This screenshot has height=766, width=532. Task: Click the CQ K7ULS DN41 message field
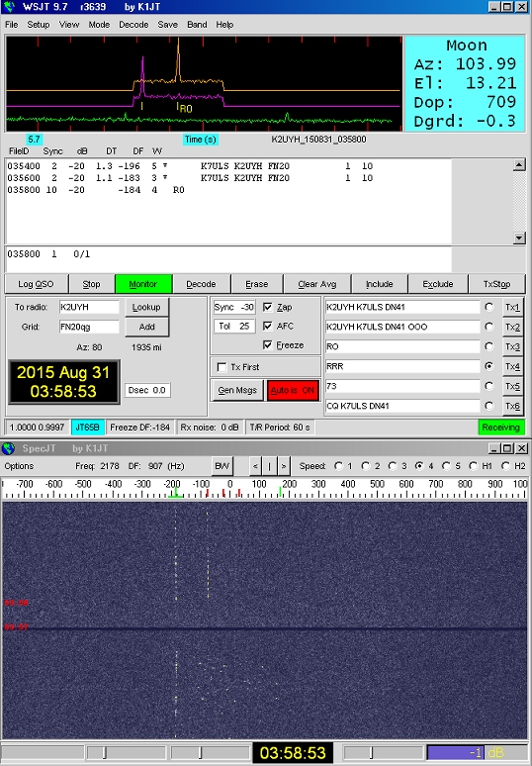pos(402,406)
